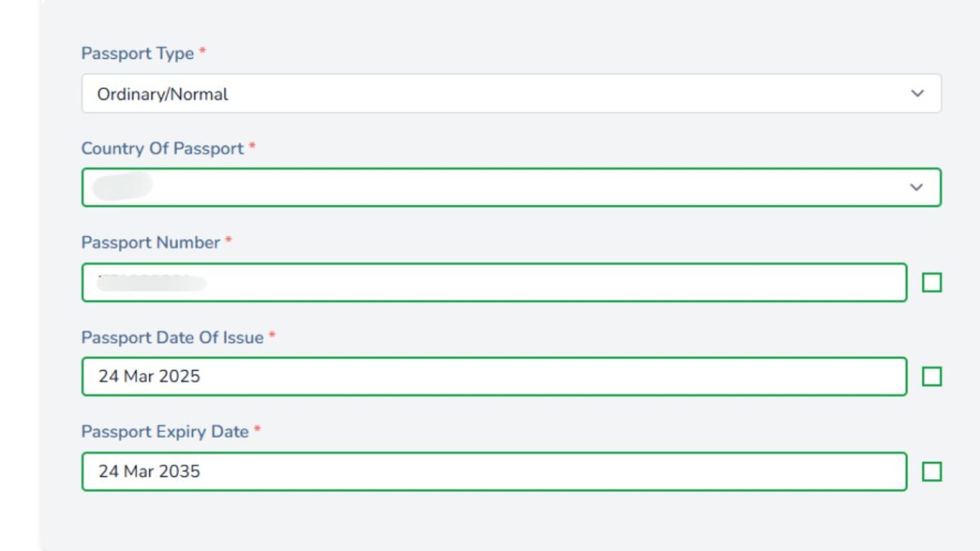Click the "Passport Number" label text
Image resolution: width=980 pixels, height=551 pixels.
[151, 243]
